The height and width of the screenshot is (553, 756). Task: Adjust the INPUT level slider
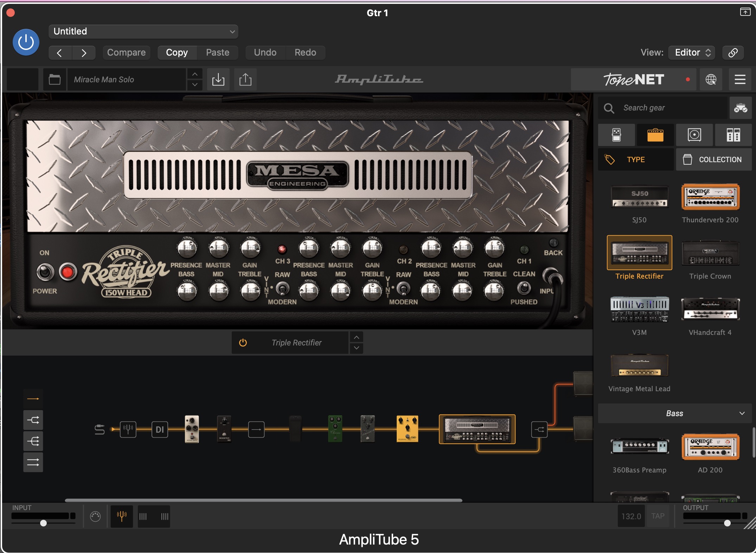(43, 523)
